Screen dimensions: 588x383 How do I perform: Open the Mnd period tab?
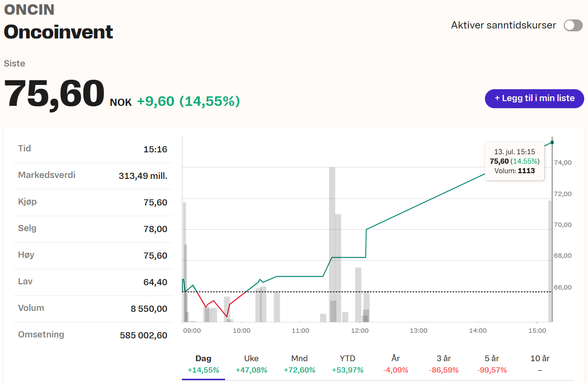coord(299,364)
